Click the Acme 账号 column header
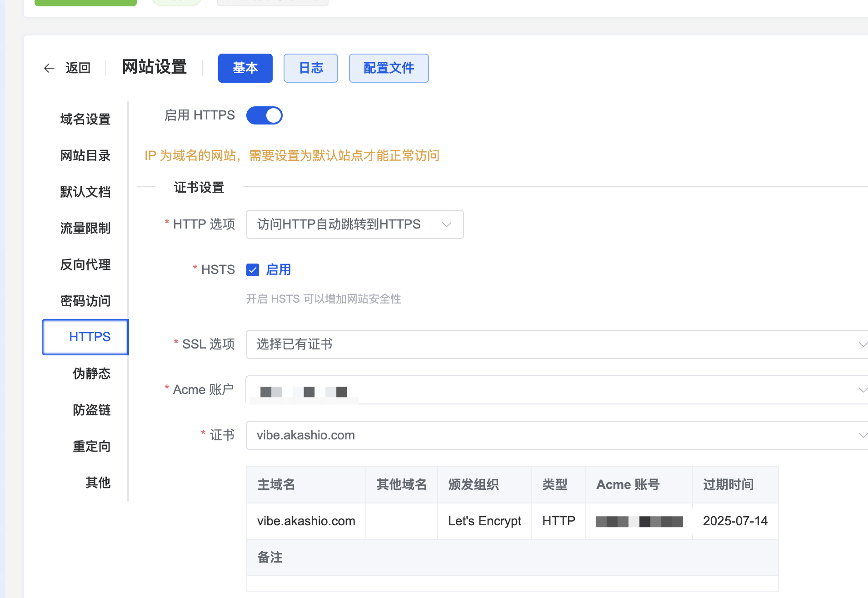 (639, 485)
